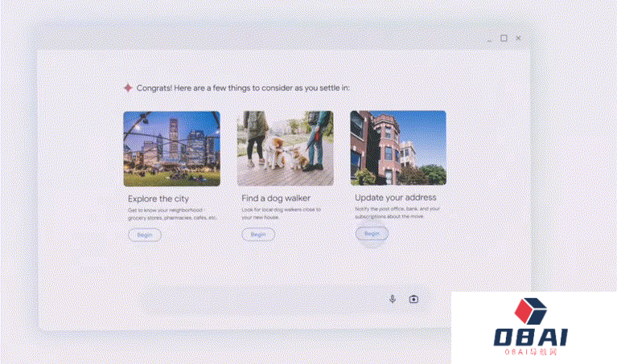617x364 pixels.
Task: Maximize the assistant window
Action: pyautogui.click(x=504, y=38)
